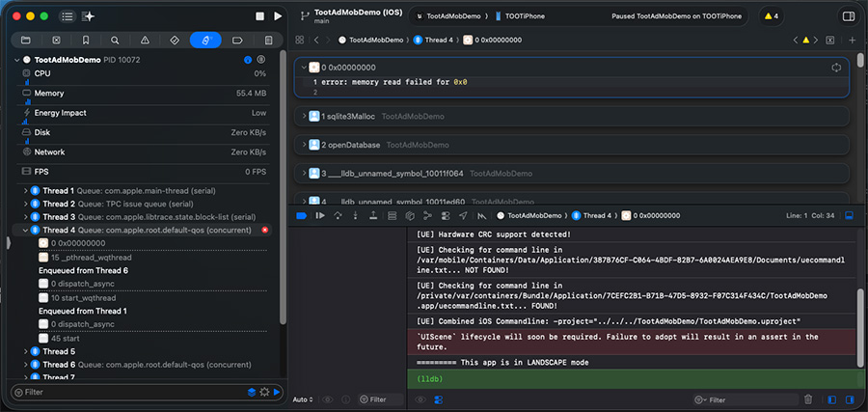The width and height of the screenshot is (868, 412).
Task: Expand Thread 1 main-thread row
Action: point(25,190)
